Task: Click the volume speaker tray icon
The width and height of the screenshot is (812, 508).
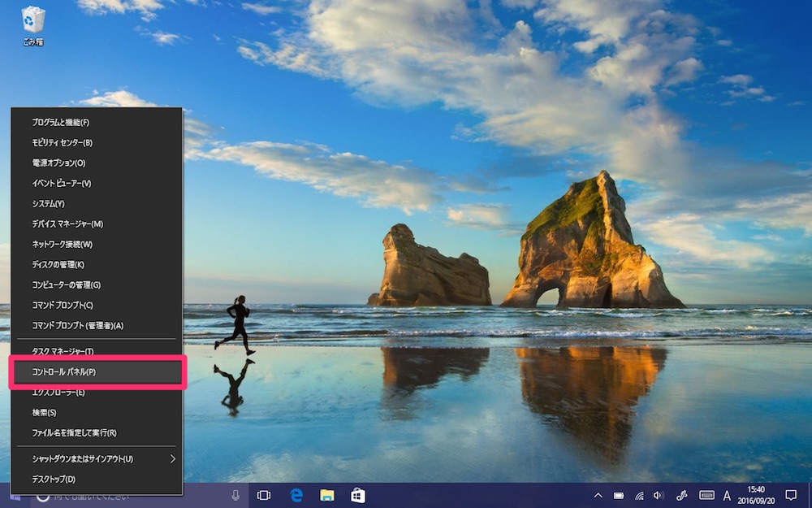Action: click(659, 496)
